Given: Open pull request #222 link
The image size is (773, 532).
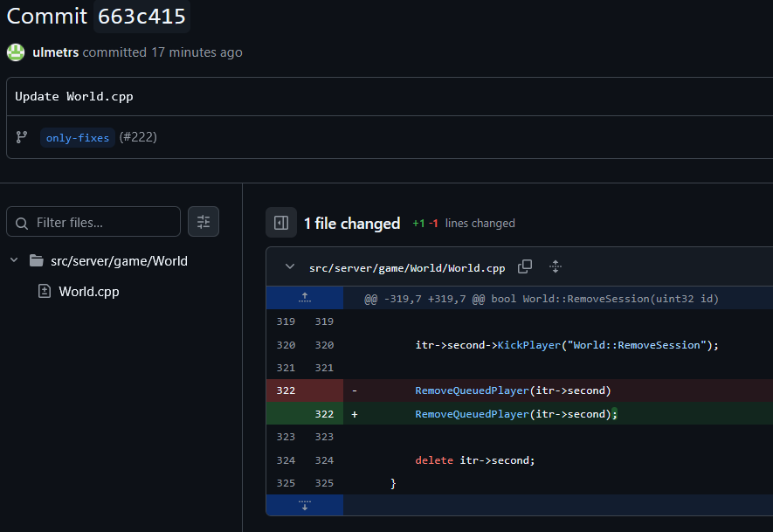Looking at the screenshot, I should click(138, 137).
